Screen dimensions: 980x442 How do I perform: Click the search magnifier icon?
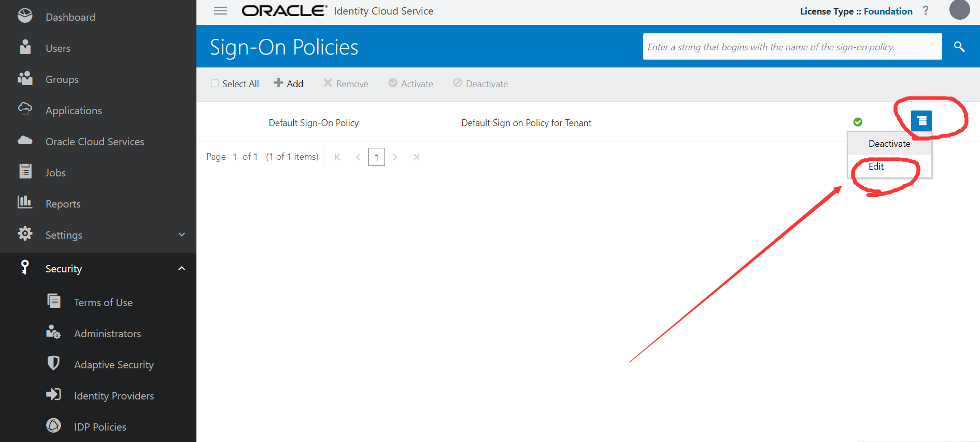(x=959, y=47)
